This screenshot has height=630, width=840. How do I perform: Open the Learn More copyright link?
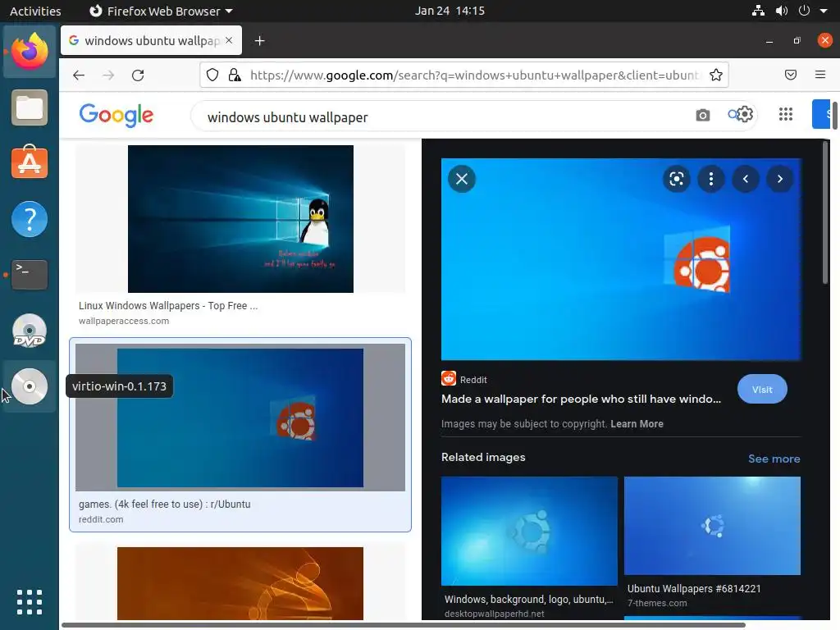pos(637,424)
